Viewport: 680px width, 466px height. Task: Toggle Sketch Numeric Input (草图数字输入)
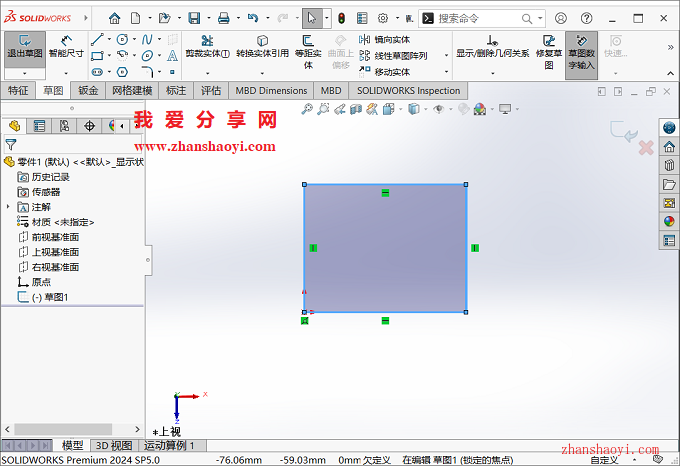tap(580, 52)
